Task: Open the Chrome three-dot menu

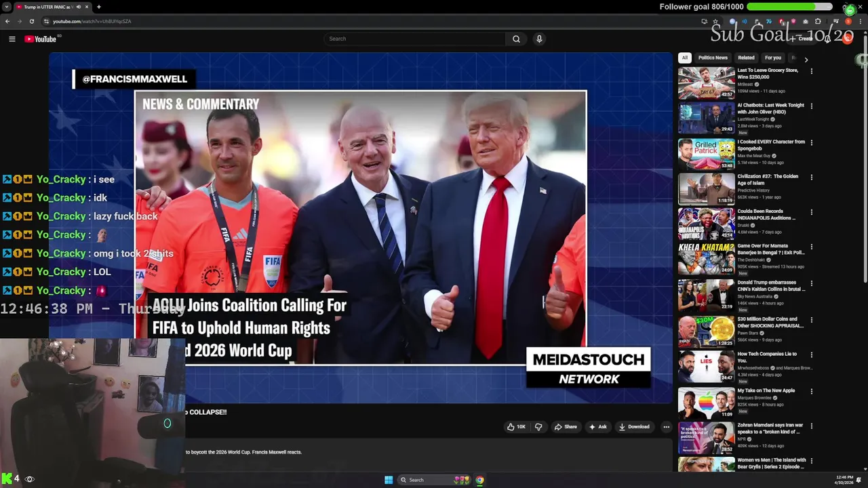Action: [x=861, y=21]
